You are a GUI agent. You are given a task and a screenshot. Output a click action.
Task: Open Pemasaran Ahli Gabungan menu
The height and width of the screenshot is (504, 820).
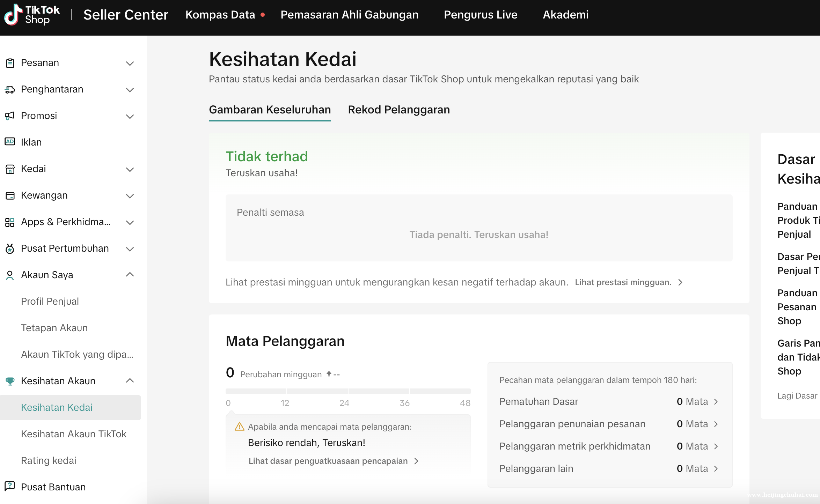pos(349,15)
